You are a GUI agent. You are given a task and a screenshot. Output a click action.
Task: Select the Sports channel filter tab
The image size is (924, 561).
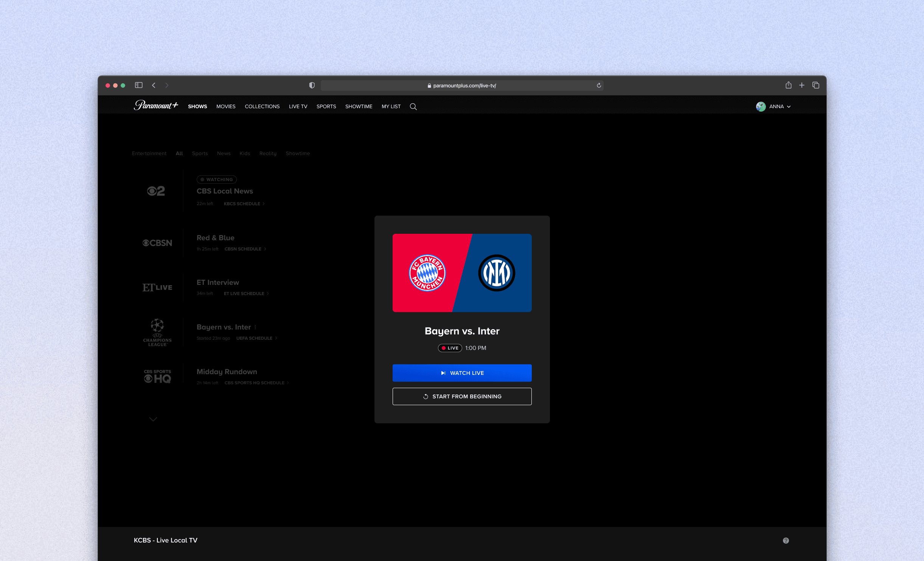[x=200, y=153]
